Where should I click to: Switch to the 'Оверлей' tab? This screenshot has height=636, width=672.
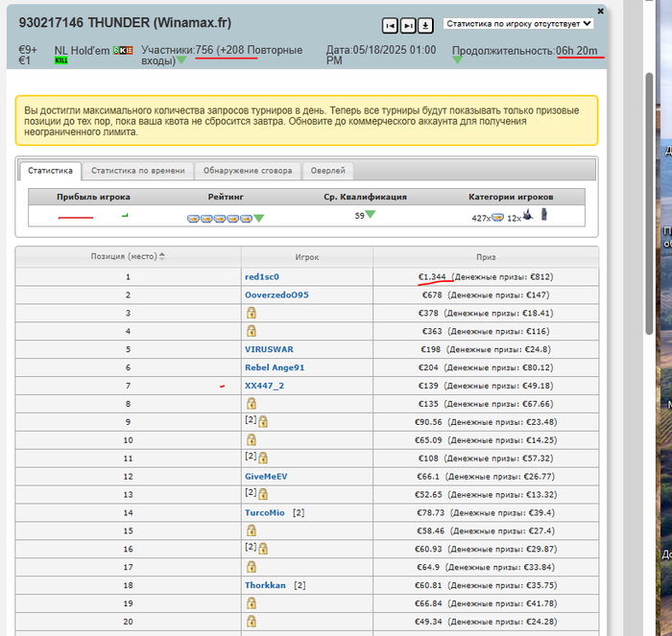point(327,171)
